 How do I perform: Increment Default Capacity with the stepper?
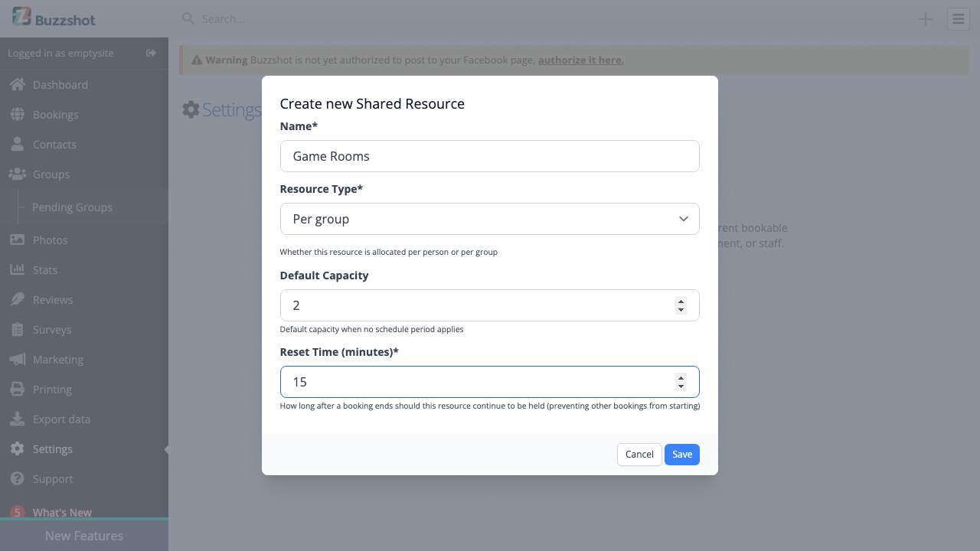point(681,301)
